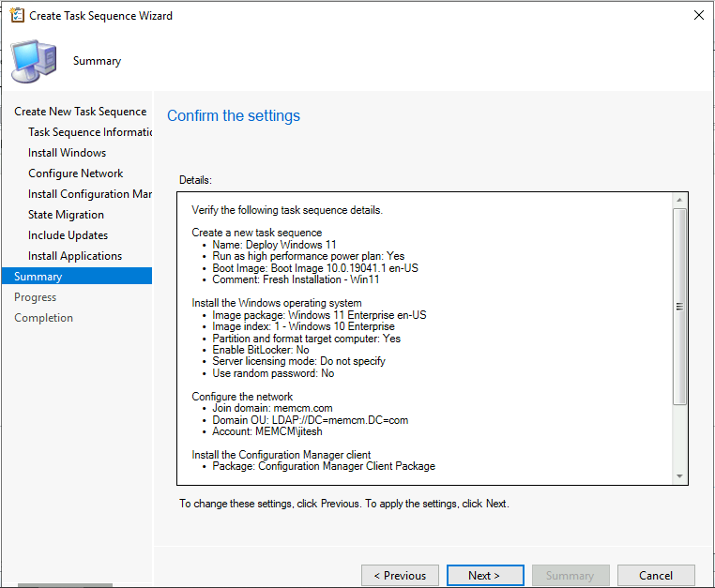This screenshot has width=715, height=588.
Task: Open Create New Task Sequence step
Action: click(x=81, y=112)
